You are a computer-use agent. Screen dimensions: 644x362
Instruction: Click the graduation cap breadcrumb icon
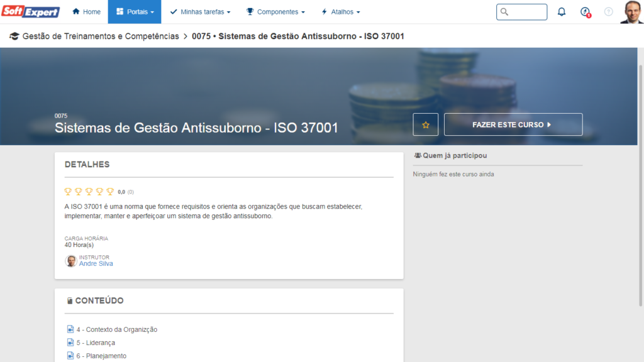pyautogui.click(x=14, y=36)
